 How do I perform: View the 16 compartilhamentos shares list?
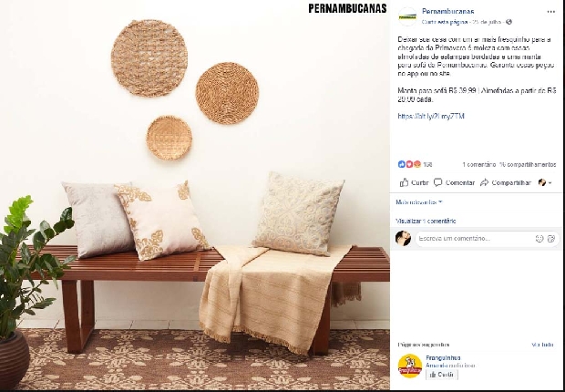[528, 164]
